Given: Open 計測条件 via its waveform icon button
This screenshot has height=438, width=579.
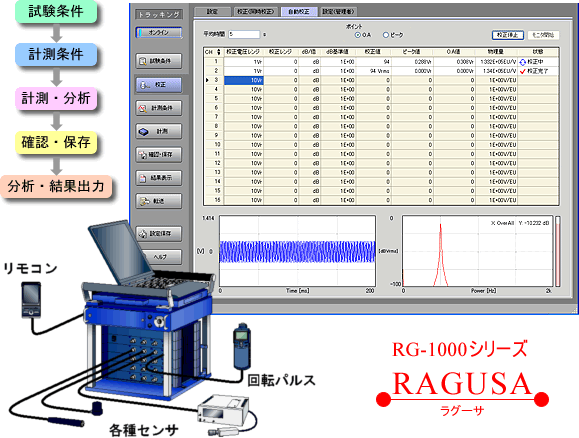Looking at the screenshot, I should 159,108.
